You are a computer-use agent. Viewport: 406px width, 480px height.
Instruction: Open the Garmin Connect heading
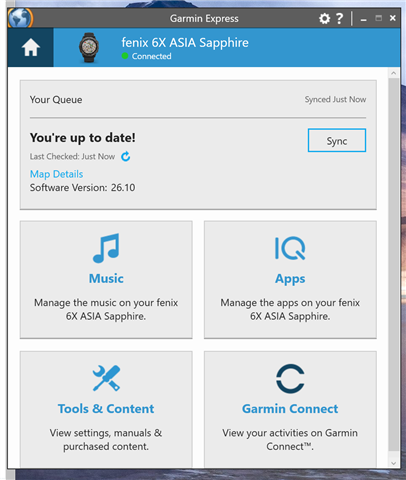coord(290,409)
